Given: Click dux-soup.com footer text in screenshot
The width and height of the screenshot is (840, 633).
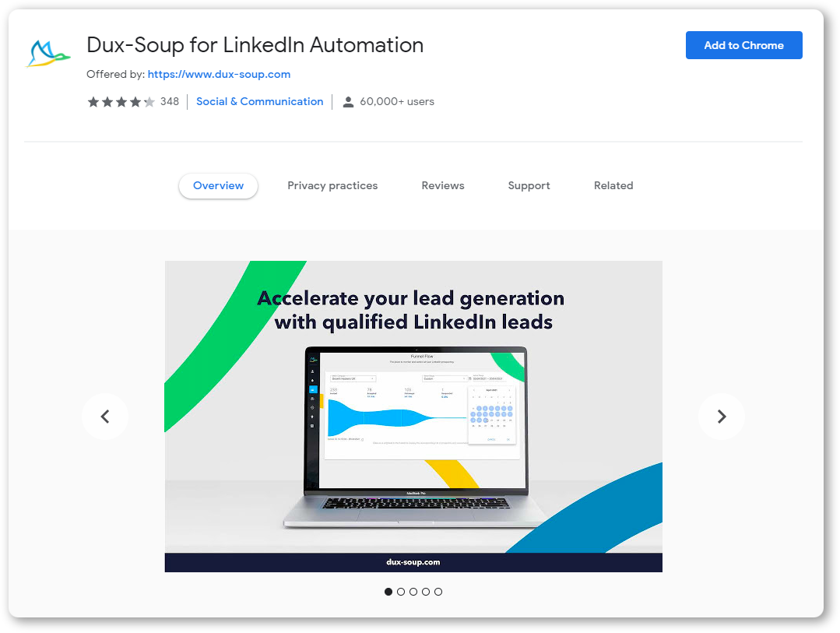Looking at the screenshot, I should [413, 562].
